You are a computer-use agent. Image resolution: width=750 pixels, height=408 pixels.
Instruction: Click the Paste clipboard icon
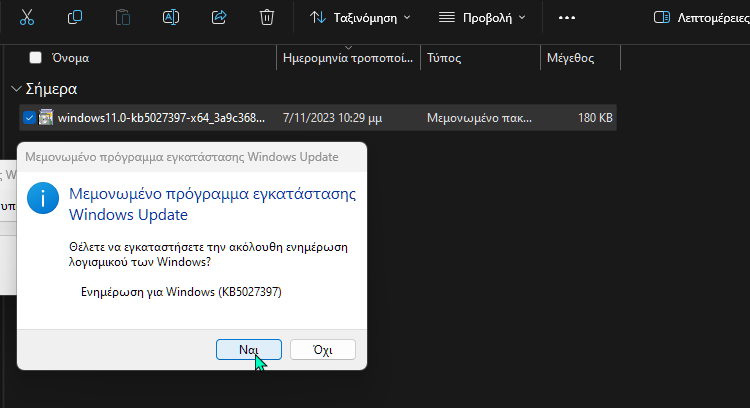(x=123, y=18)
